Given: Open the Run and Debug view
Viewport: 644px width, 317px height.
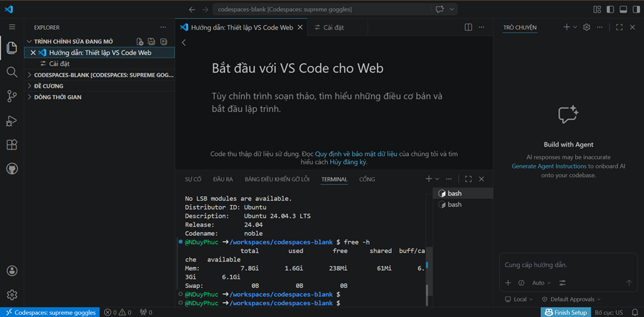Looking at the screenshot, I should click(x=12, y=121).
